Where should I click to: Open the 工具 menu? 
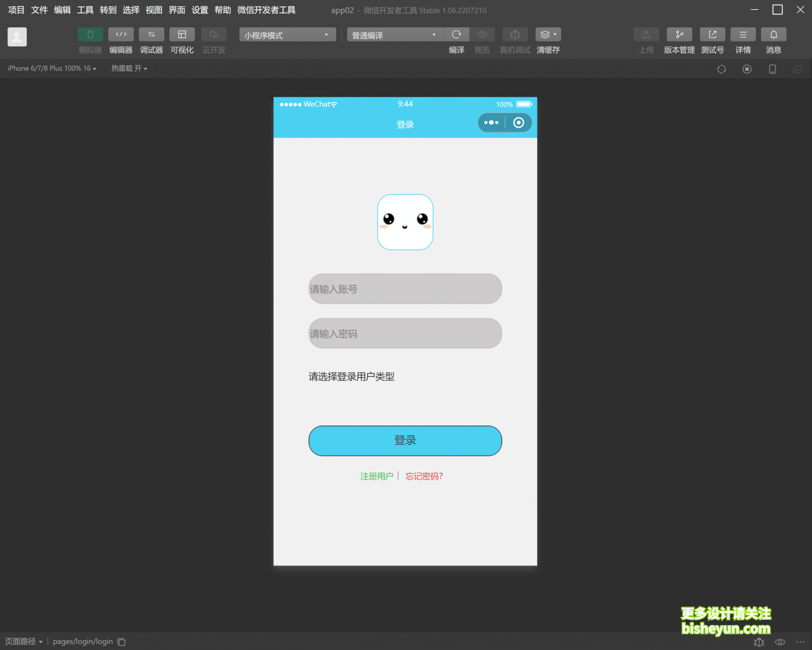85,10
